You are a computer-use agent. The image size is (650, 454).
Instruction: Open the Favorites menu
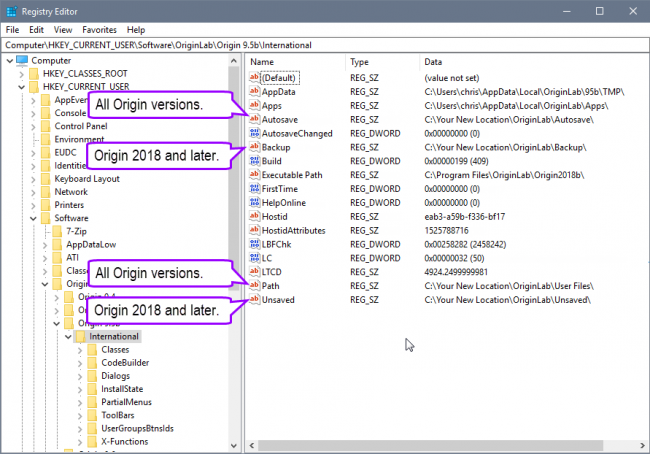point(99,30)
